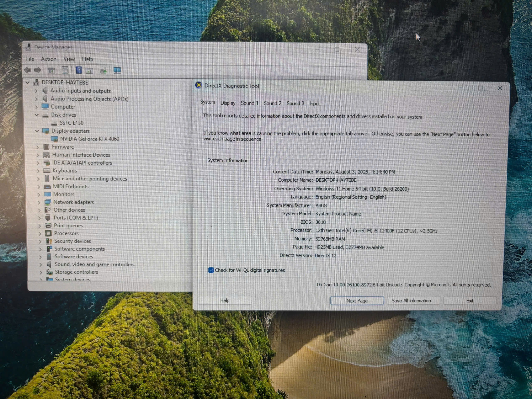Click the mouse icon beside Mice and other pointing devices
The height and width of the screenshot is (399, 532).
pos(47,179)
